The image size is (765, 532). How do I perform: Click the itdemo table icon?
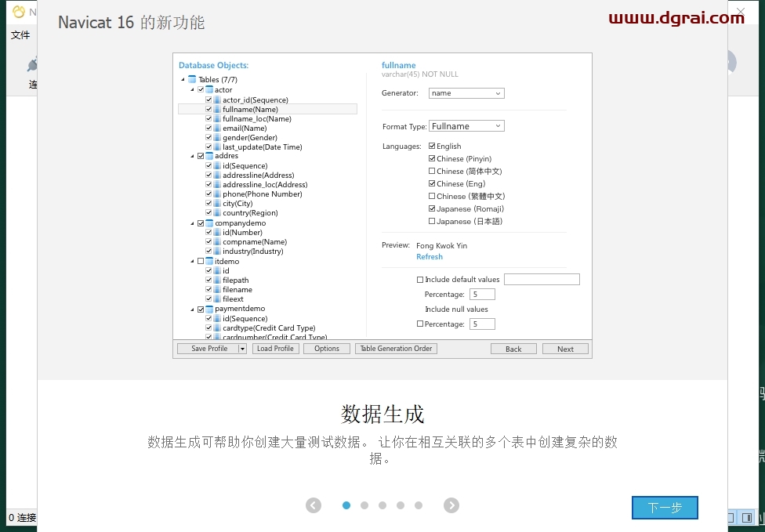(209, 262)
